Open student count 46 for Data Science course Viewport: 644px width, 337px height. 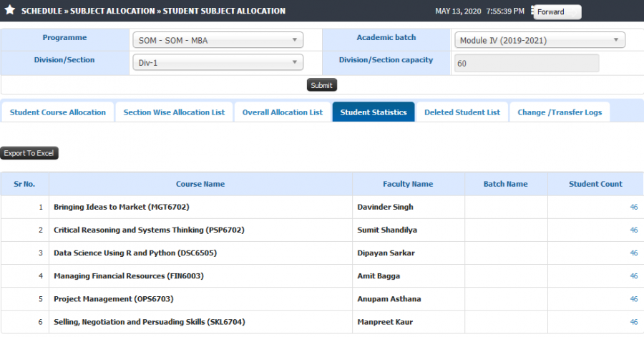tap(634, 253)
